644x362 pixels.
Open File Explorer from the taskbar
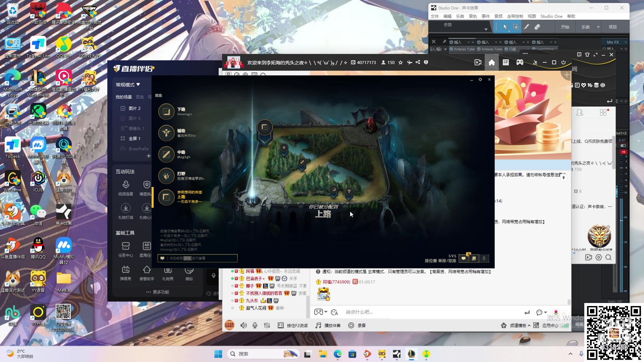tap(323, 354)
